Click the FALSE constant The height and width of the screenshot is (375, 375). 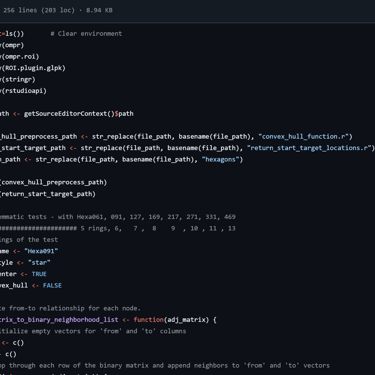52,285
